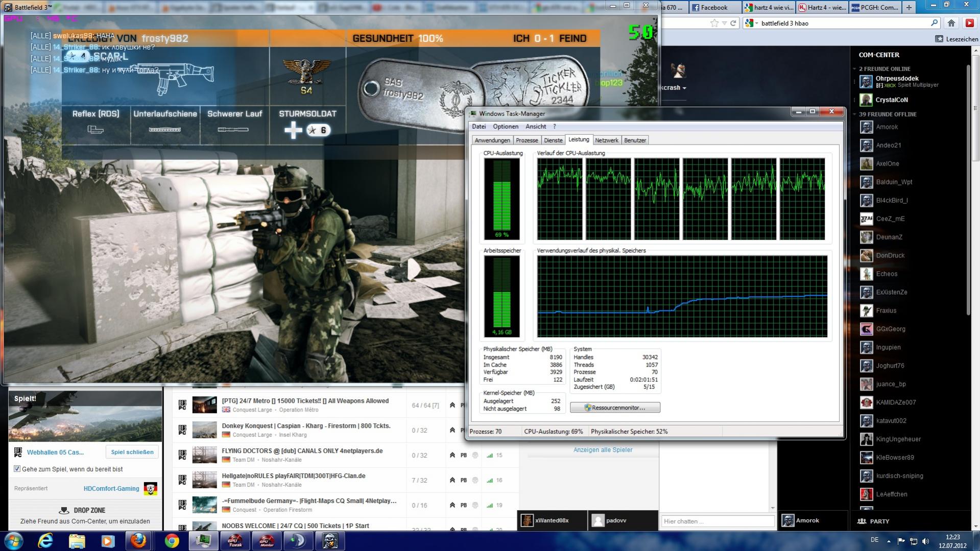Open padovv chat tab
This screenshot has height=551, width=980.
(623, 520)
